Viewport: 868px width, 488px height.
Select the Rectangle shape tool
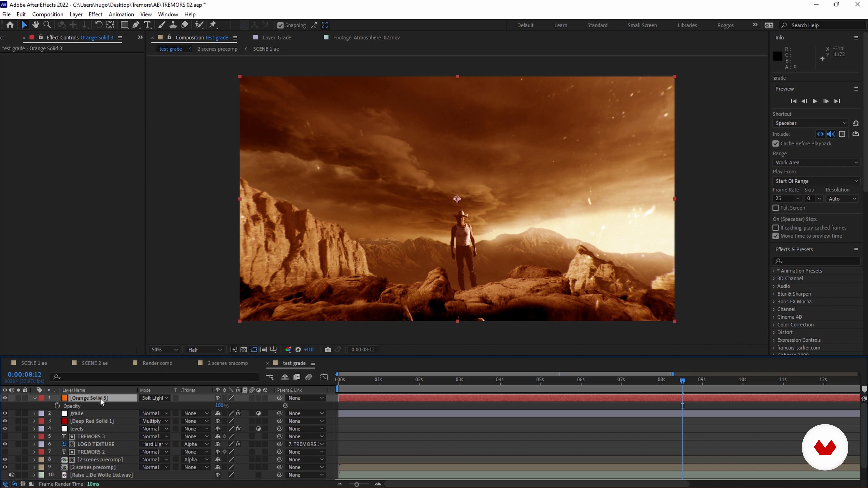coord(124,25)
